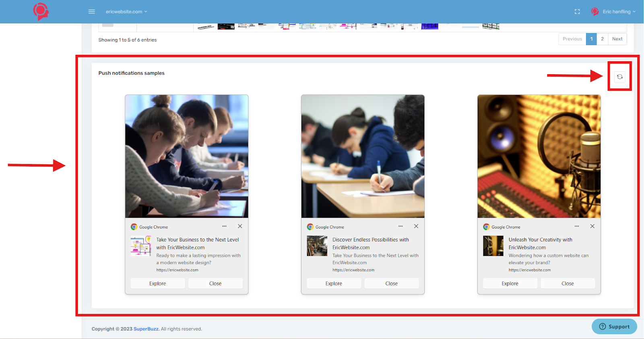Click Chrome icon on Take Your Business notification
The image size is (644, 339).
coord(134,227)
